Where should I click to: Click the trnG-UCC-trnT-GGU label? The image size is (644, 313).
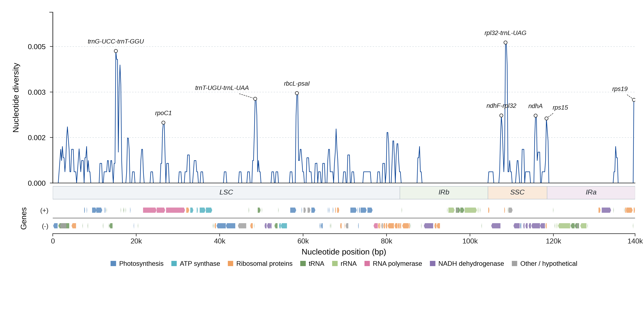(116, 41)
